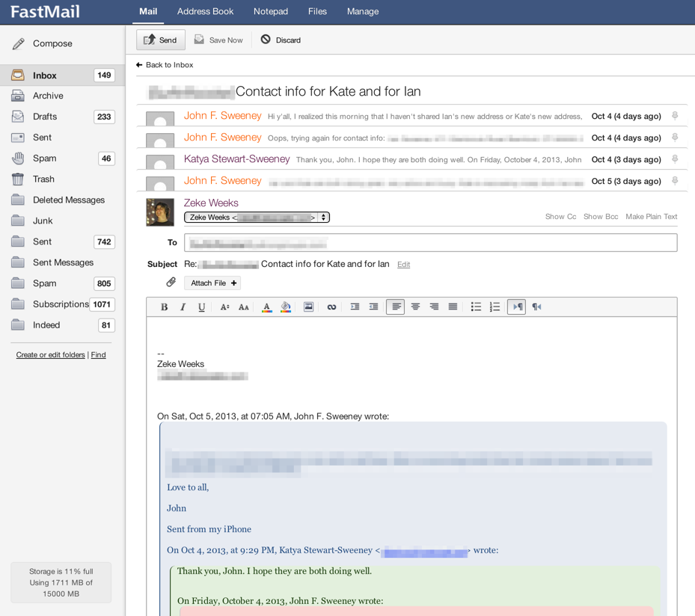Switch to the Mail tab
Image resolution: width=695 pixels, height=616 pixels.
tap(148, 11)
